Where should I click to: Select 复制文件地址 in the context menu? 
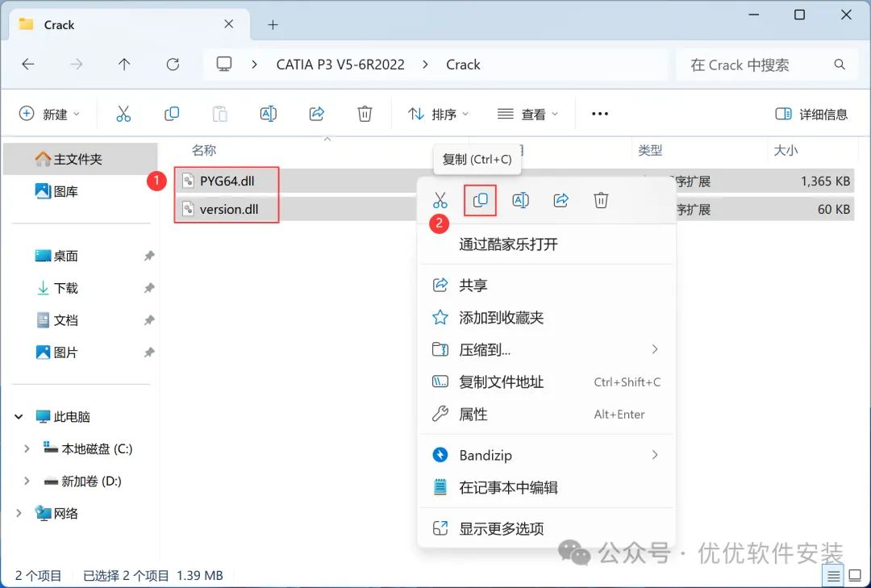547,382
